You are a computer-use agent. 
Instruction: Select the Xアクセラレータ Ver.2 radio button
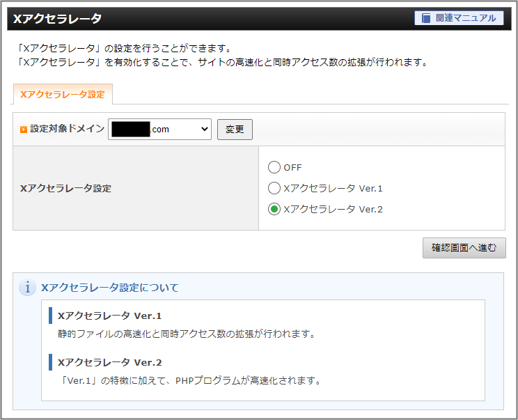(x=274, y=209)
